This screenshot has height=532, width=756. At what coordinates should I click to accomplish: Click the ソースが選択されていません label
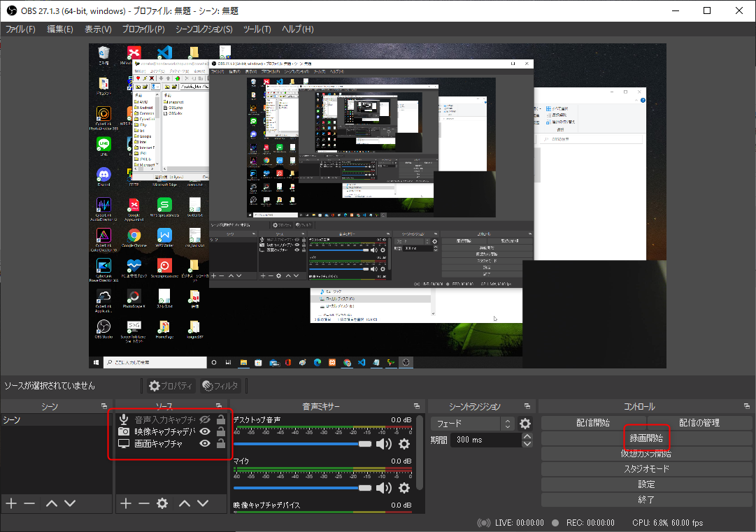pyautogui.click(x=50, y=385)
